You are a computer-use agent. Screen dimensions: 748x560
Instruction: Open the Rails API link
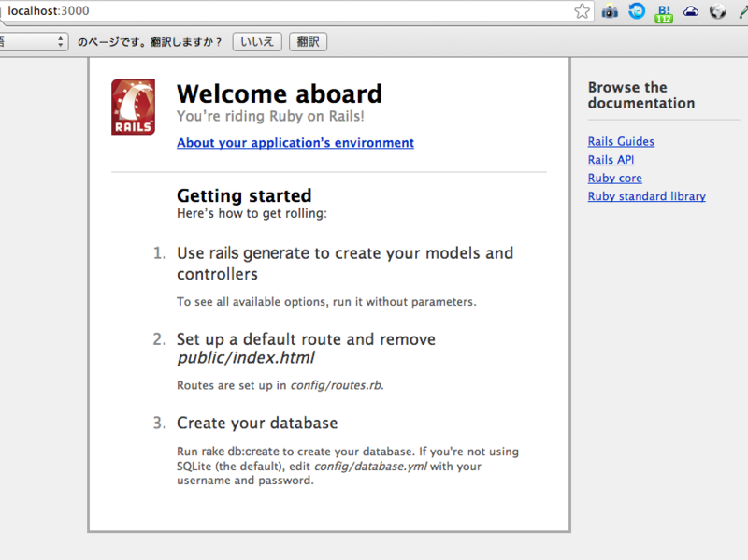pyautogui.click(x=611, y=160)
